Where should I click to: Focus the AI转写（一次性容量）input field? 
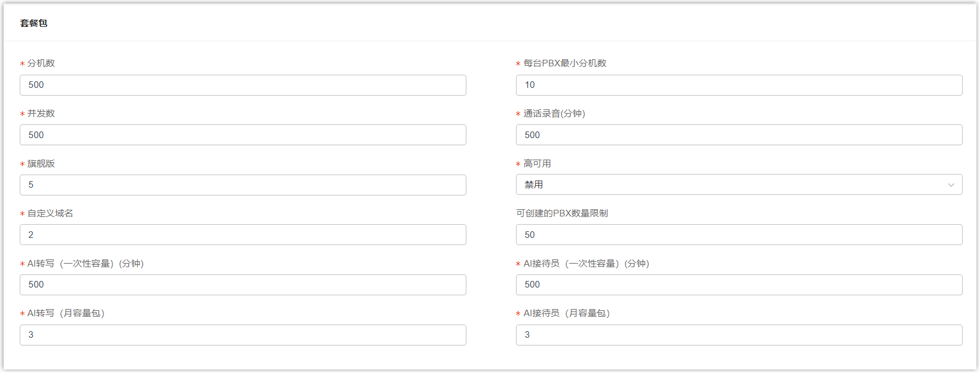click(243, 285)
